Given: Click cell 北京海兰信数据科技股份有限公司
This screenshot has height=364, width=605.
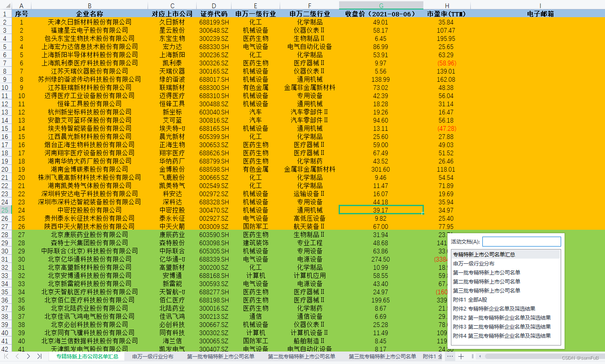Looking at the screenshot, I should (90, 341).
